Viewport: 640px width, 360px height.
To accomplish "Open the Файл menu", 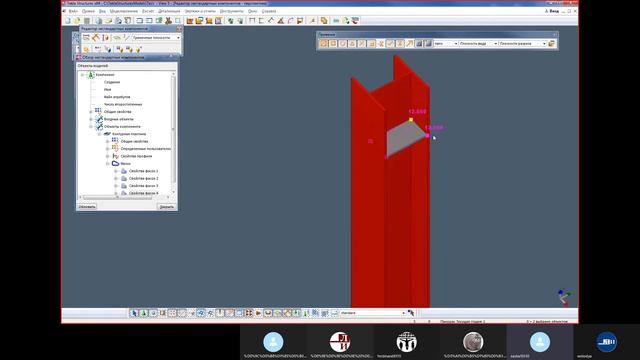I will click(73, 11).
